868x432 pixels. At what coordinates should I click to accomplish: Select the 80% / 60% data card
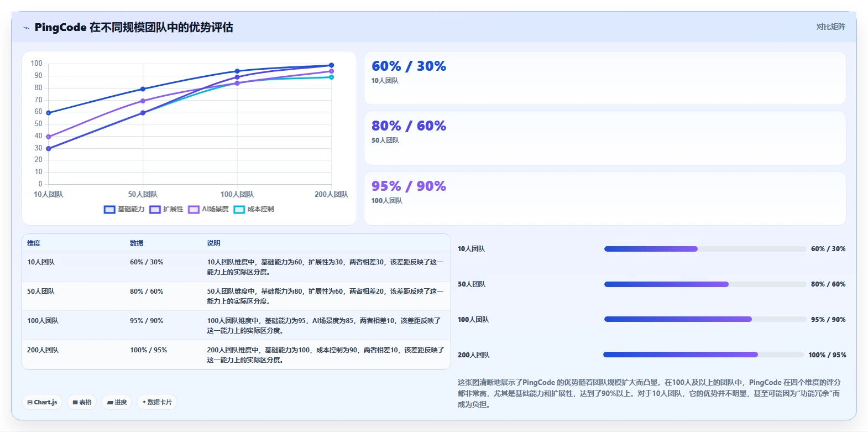(605, 138)
